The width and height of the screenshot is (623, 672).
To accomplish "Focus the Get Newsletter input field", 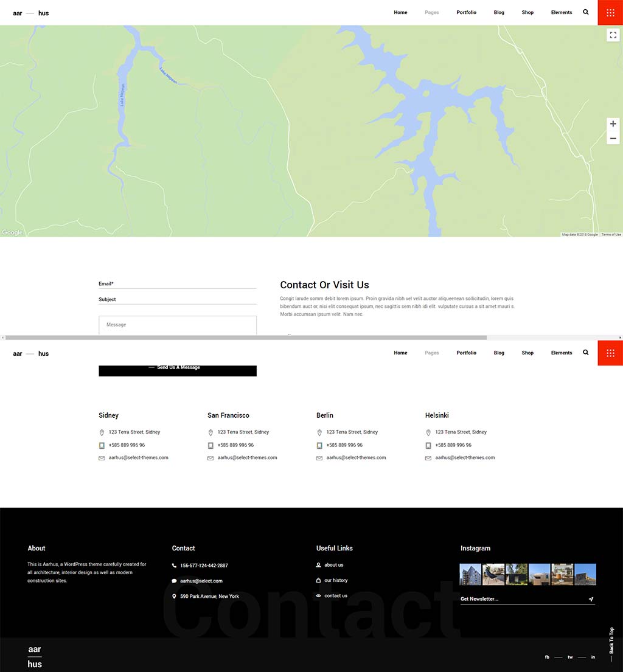I will pyautogui.click(x=520, y=599).
